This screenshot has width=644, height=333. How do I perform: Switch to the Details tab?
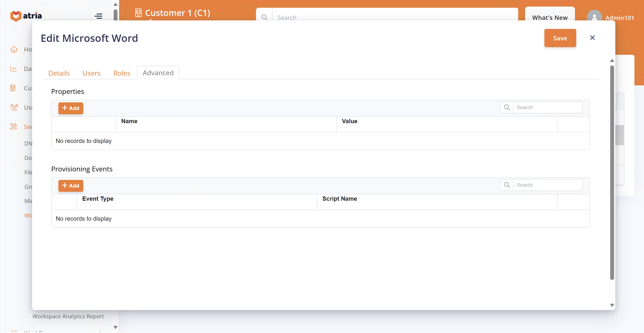(x=59, y=73)
